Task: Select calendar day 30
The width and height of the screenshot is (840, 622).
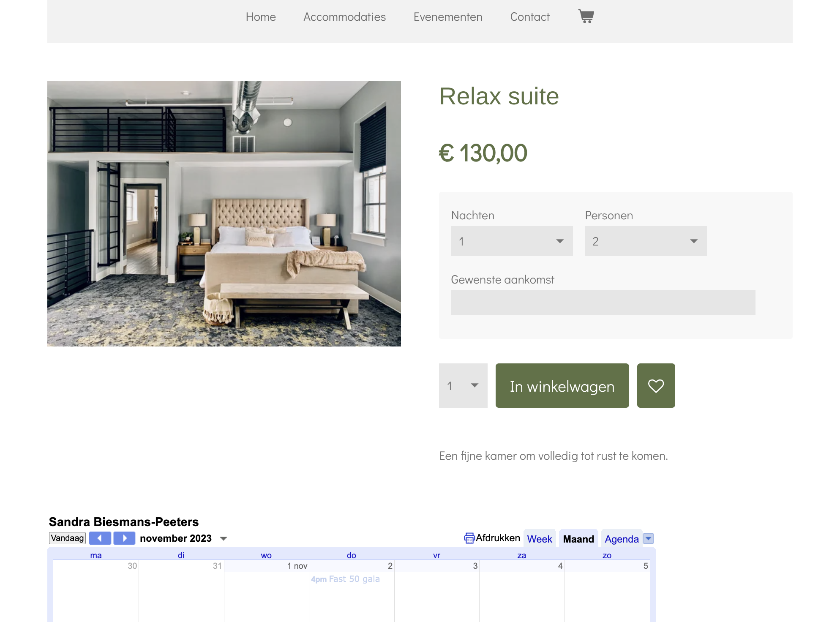Action: [x=132, y=566]
